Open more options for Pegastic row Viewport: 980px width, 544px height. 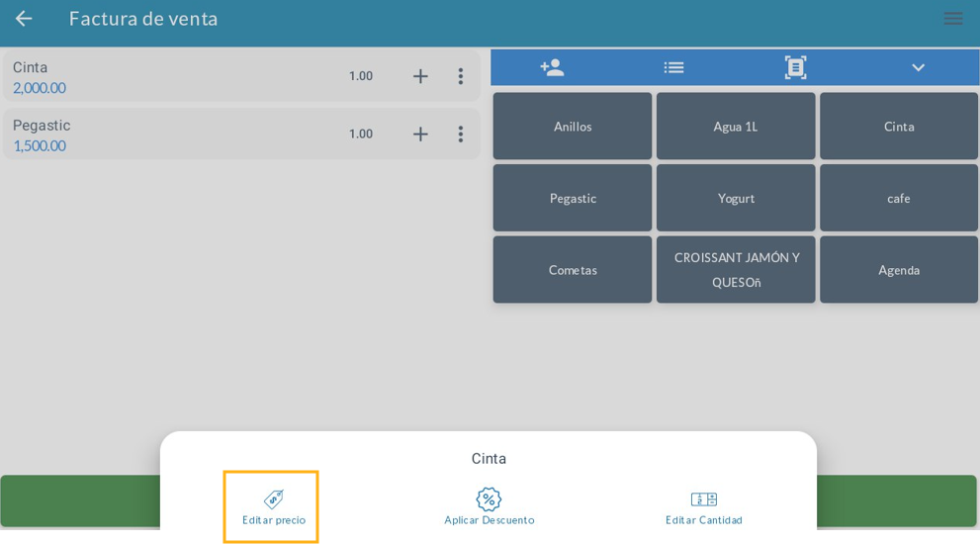(460, 134)
